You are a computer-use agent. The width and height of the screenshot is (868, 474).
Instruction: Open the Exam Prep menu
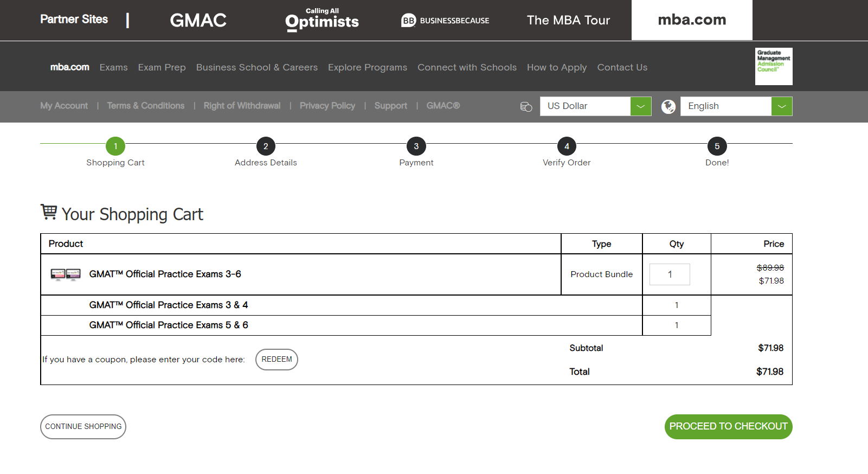[162, 67]
